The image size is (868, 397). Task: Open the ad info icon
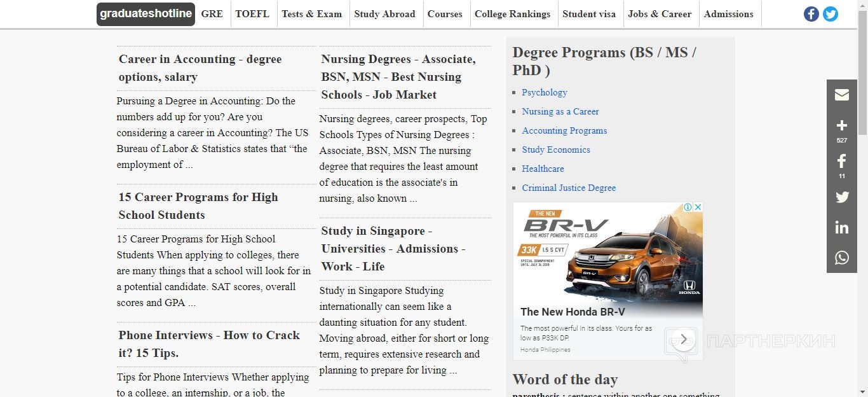pyautogui.click(x=688, y=207)
